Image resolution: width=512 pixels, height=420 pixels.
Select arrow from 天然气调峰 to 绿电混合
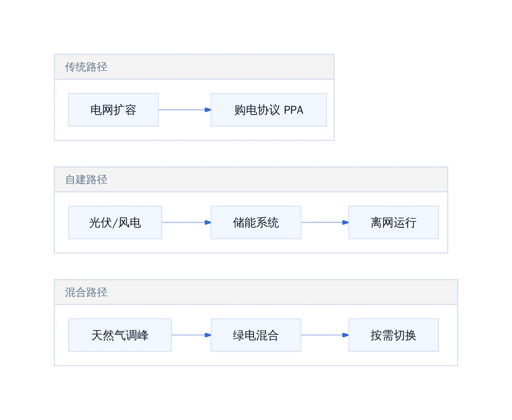[x=191, y=335]
